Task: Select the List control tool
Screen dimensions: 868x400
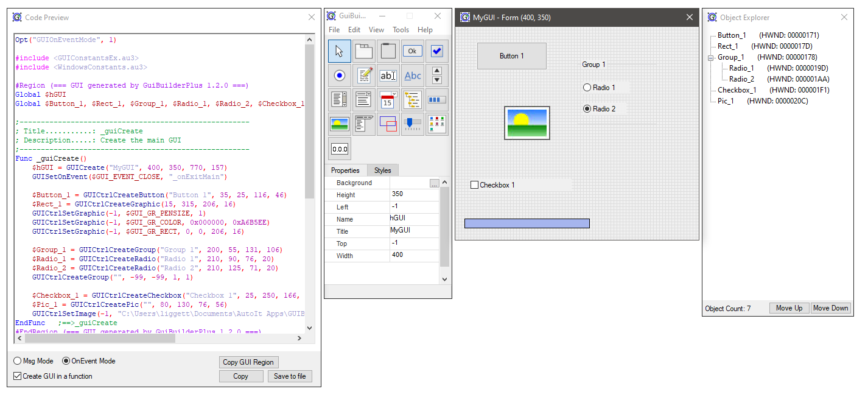Action: click(x=340, y=100)
